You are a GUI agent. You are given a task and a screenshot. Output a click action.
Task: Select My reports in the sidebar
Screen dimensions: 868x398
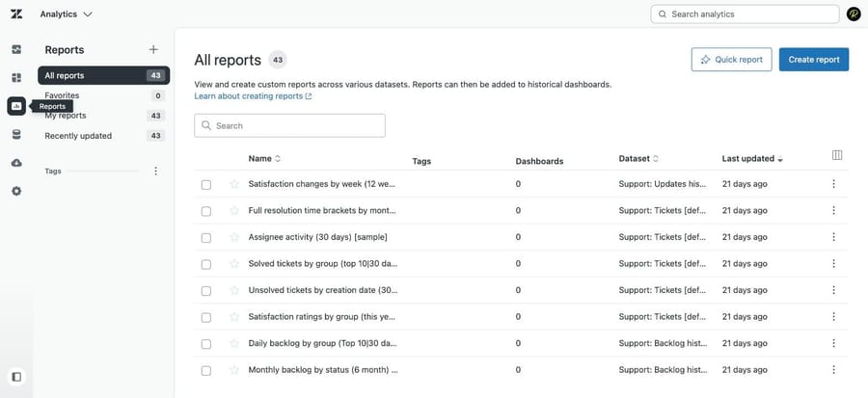point(103,116)
